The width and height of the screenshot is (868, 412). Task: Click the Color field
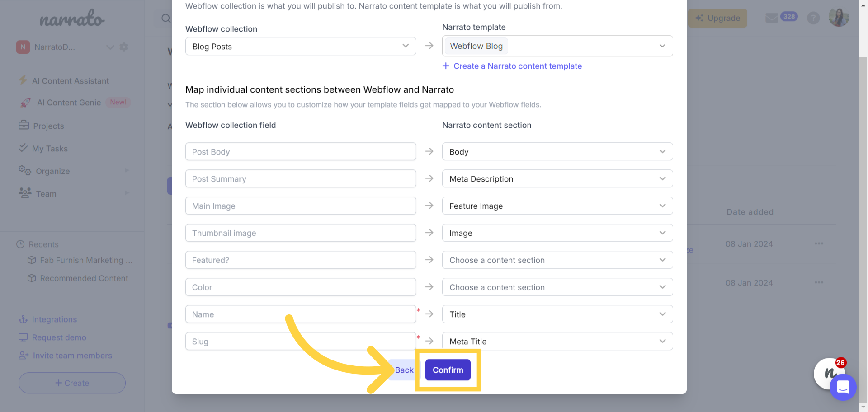click(301, 287)
